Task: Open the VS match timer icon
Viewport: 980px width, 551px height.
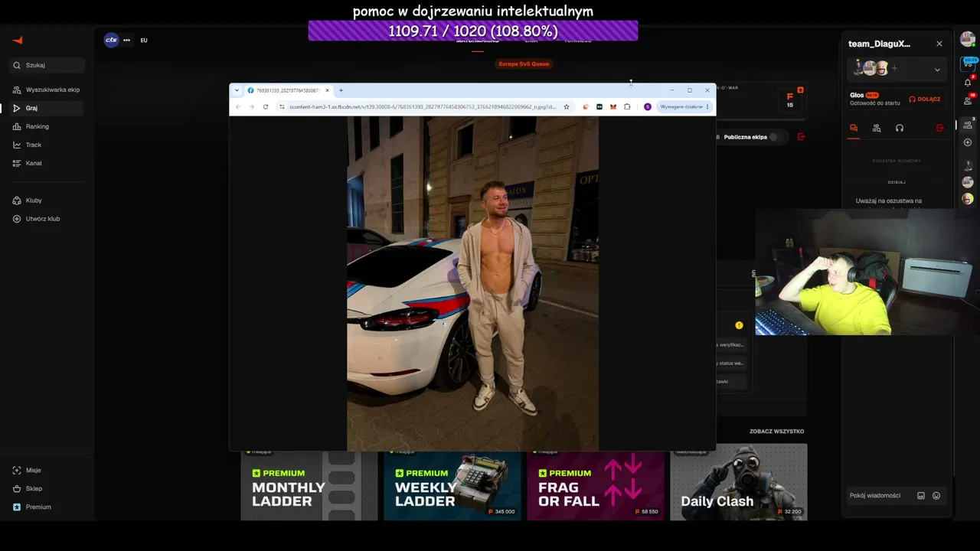Action: click(968, 64)
